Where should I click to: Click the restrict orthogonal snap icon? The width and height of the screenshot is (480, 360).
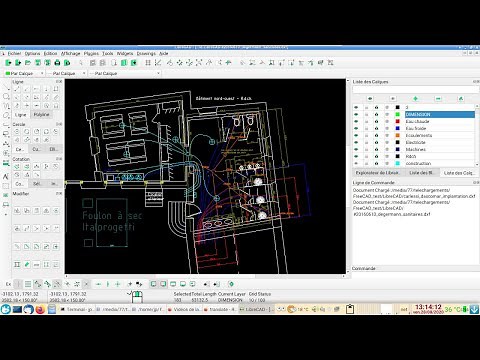tap(118, 284)
